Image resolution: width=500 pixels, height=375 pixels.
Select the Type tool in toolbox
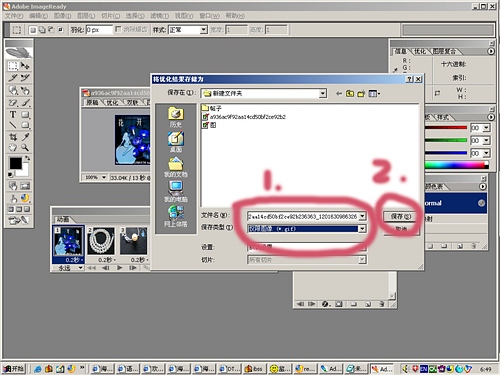click(13, 115)
